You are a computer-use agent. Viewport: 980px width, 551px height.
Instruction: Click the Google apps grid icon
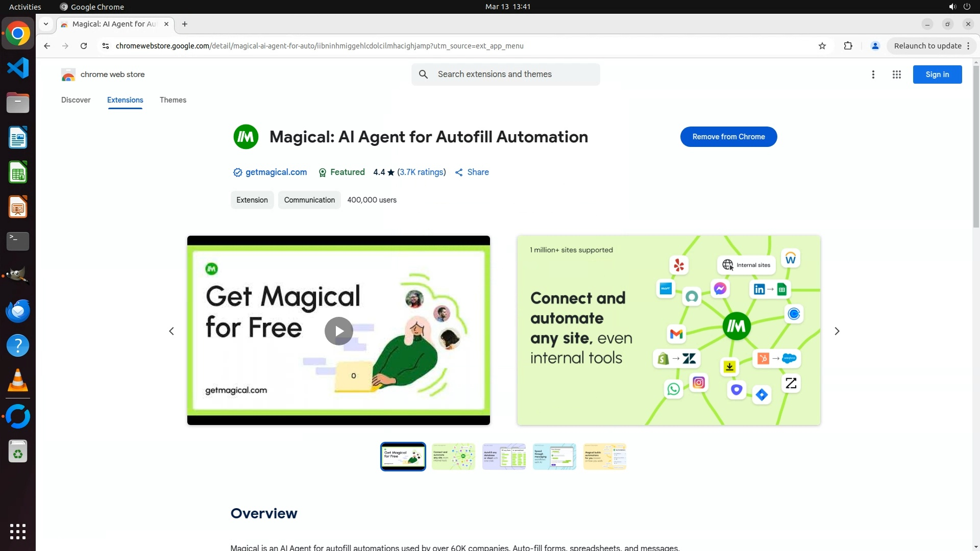click(896, 74)
